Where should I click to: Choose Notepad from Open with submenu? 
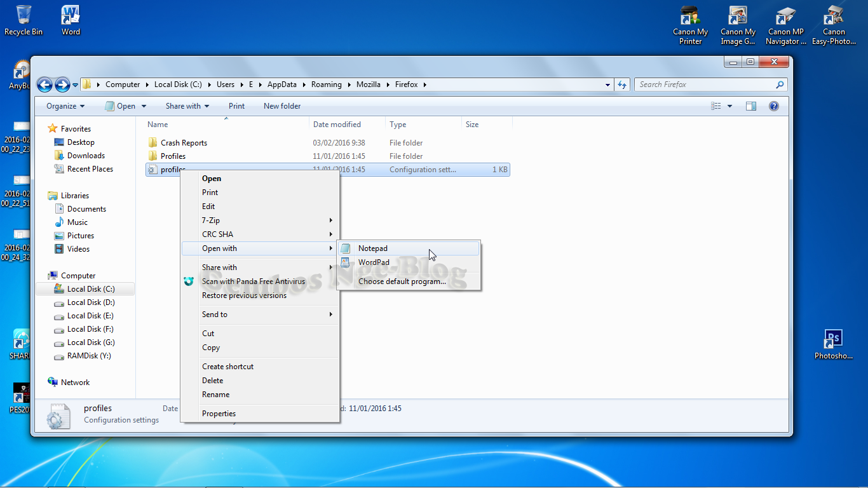pyautogui.click(x=409, y=248)
